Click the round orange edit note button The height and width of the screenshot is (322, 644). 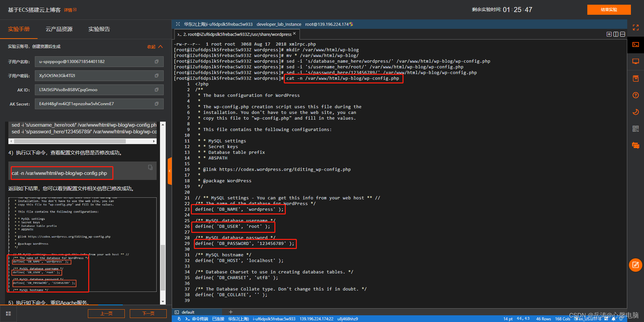click(635, 265)
